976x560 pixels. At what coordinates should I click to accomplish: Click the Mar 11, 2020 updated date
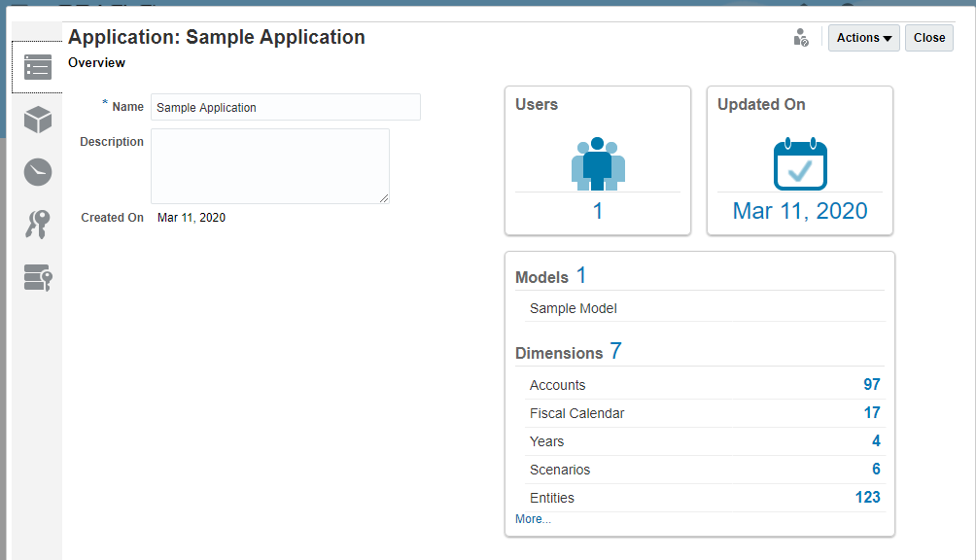coord(800,211)
